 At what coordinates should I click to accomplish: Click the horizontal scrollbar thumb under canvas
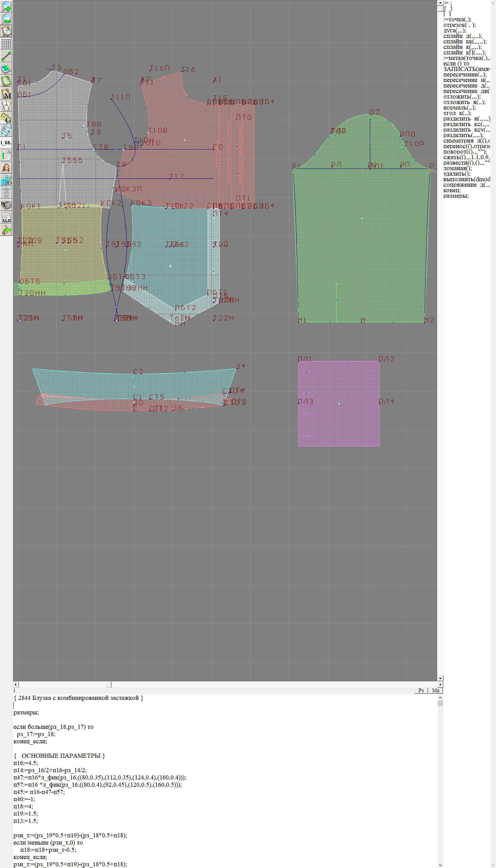click(x=108, y=684)
